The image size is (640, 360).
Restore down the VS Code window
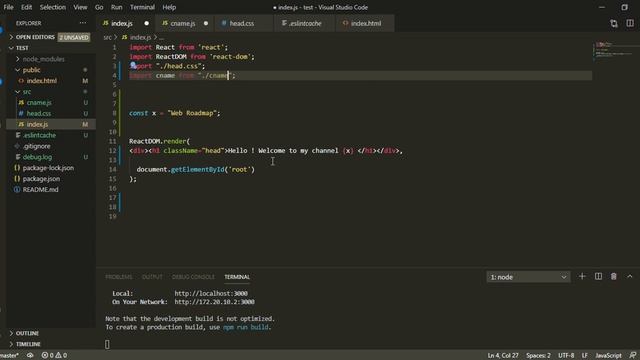click(624, 7)
